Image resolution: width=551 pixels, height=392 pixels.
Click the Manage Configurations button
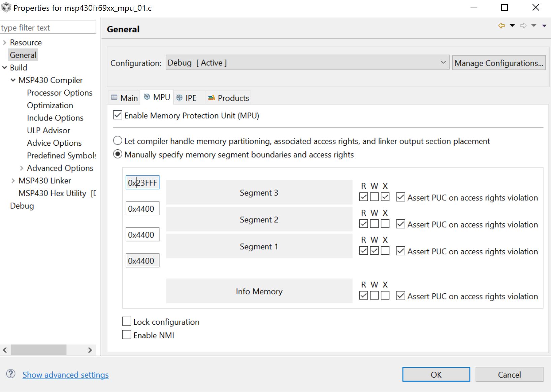click(498, 63)
